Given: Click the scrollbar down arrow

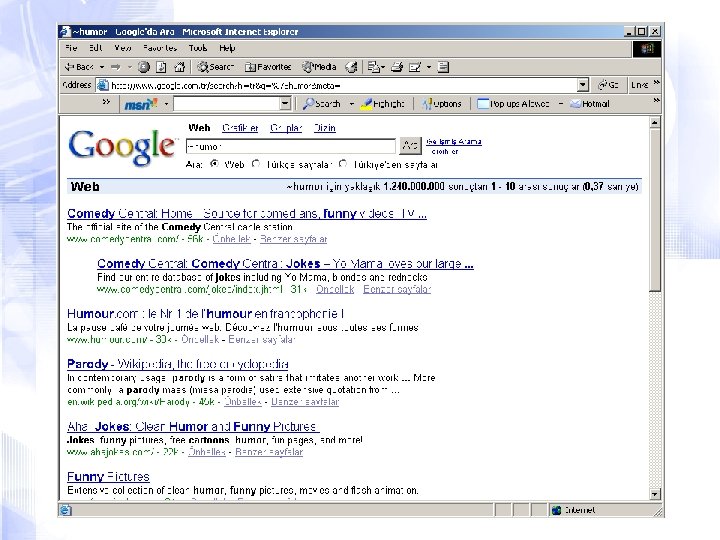Looking at the screenshot, I should coord(655,494).
